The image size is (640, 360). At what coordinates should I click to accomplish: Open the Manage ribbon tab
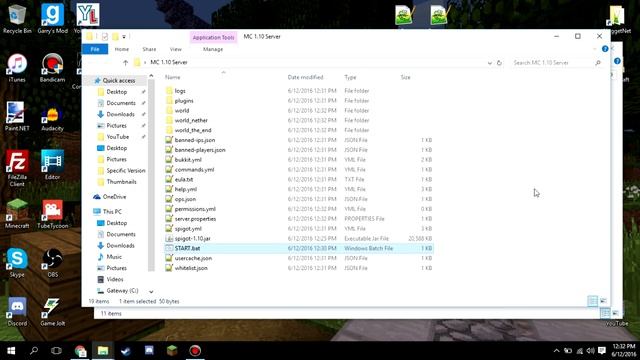(213, 49)
